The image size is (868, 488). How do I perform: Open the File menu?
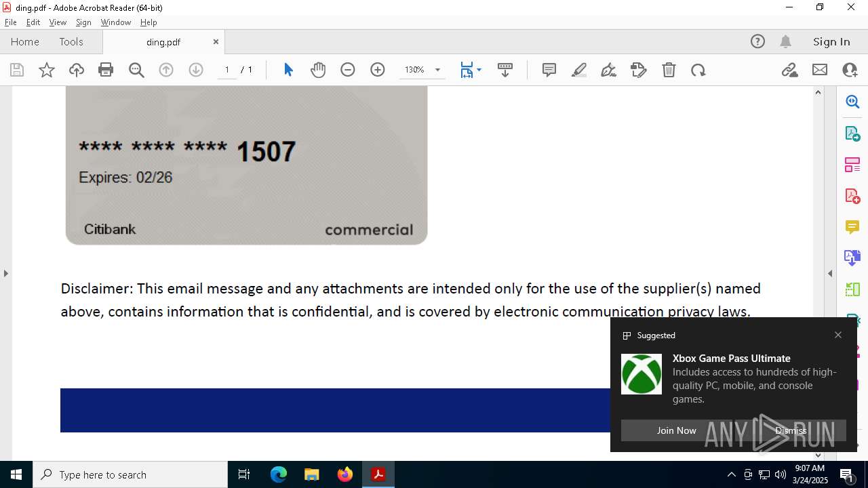pos(10,22)
